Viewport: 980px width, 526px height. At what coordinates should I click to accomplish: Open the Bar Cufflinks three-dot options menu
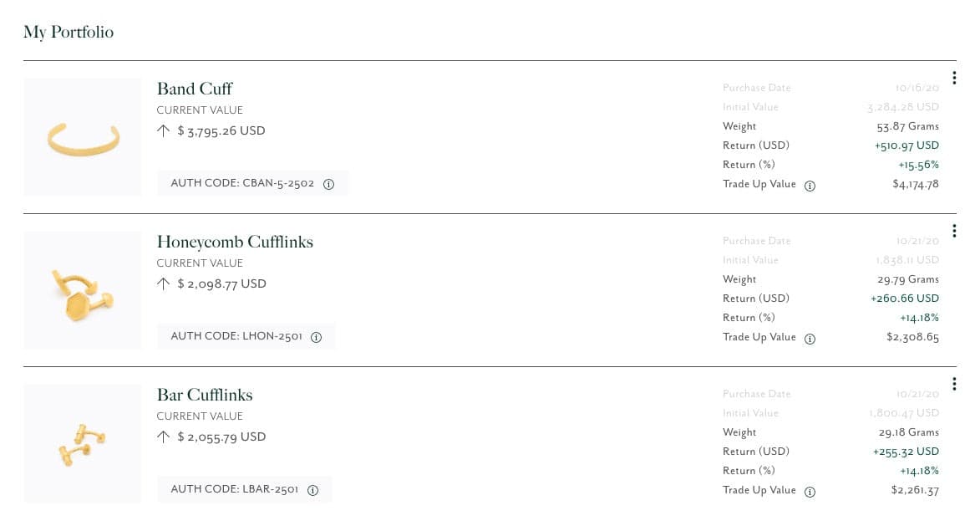point(954,384)
